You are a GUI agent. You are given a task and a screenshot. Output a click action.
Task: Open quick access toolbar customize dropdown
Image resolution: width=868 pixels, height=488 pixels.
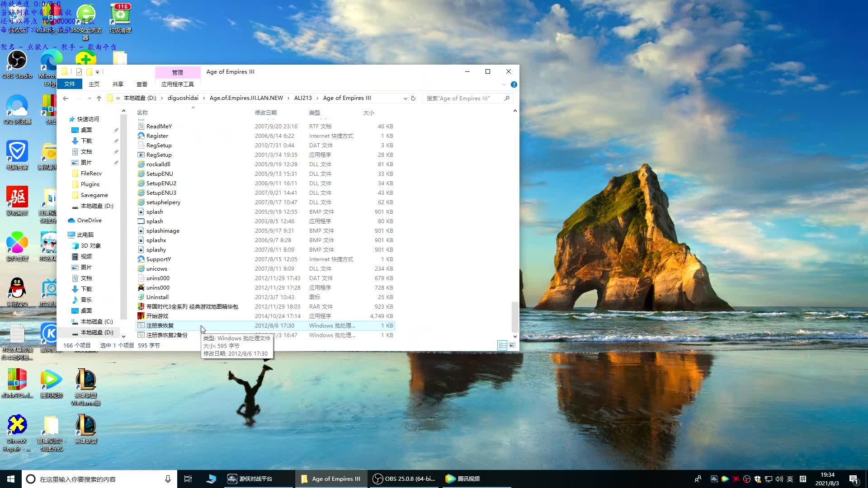point(97,72)
